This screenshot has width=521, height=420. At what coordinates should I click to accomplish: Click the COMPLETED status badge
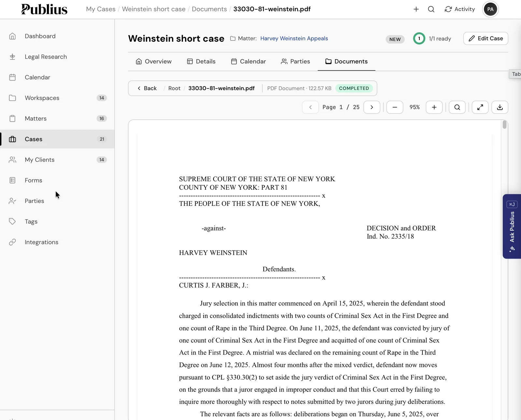[x=354, y=88]
